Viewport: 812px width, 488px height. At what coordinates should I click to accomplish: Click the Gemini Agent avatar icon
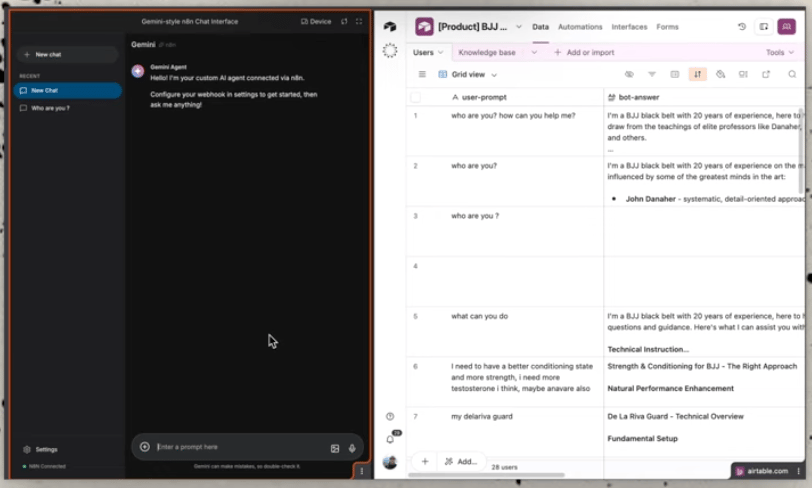point(138,71)
